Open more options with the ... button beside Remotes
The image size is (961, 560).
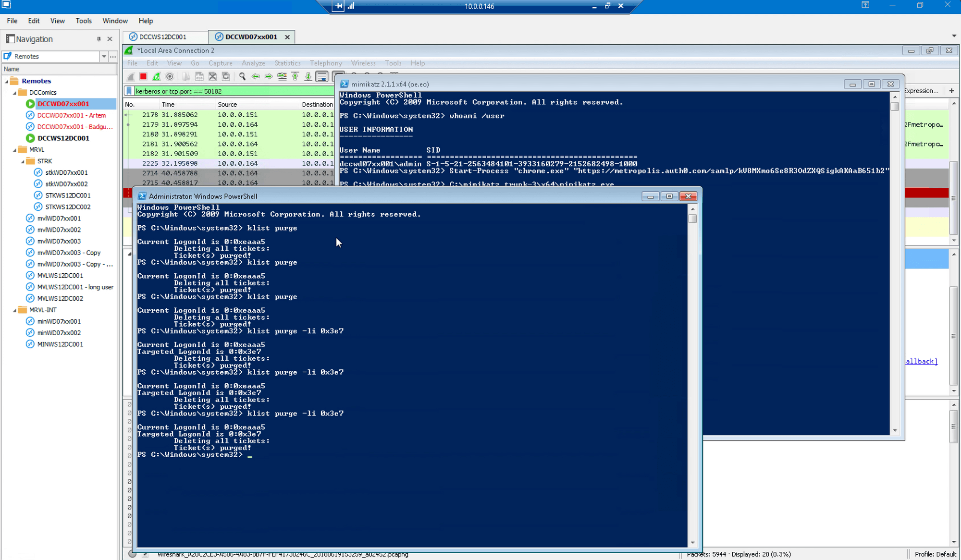pyautogui.click(x=113, y=56)
